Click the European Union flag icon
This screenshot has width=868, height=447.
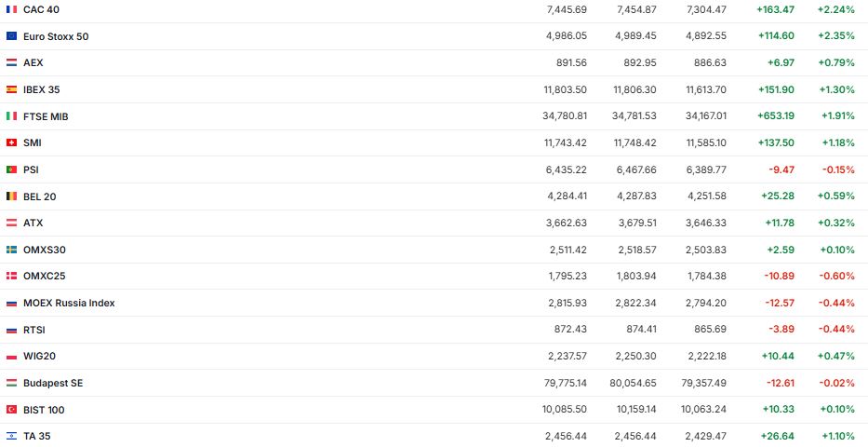[11, 36]
